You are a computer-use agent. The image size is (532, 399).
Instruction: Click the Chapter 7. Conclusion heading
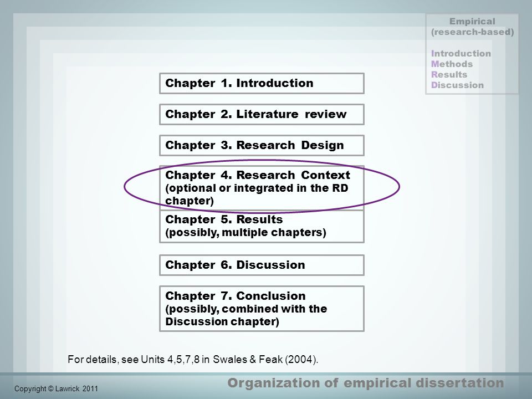click(x=235, y=296)
